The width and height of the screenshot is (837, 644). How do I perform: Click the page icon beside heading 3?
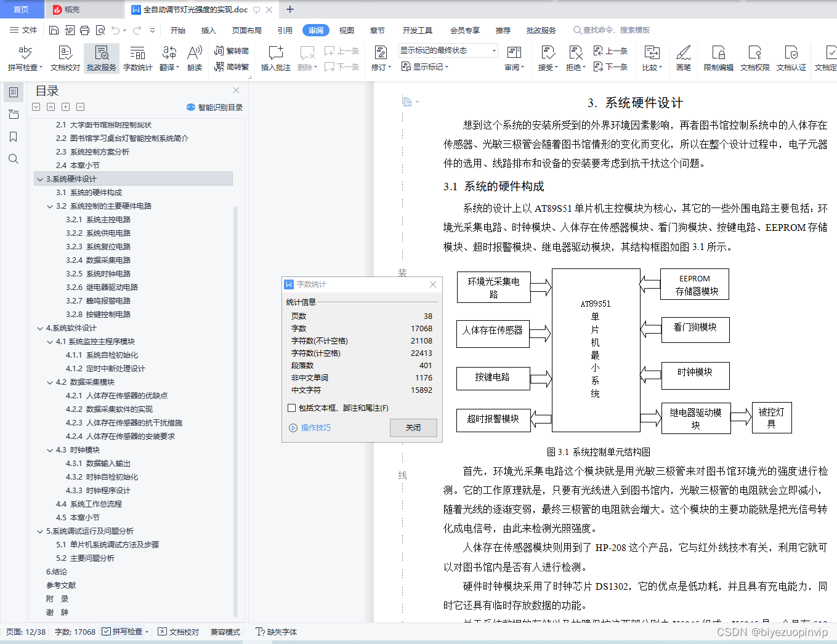[x=407, y=102]
